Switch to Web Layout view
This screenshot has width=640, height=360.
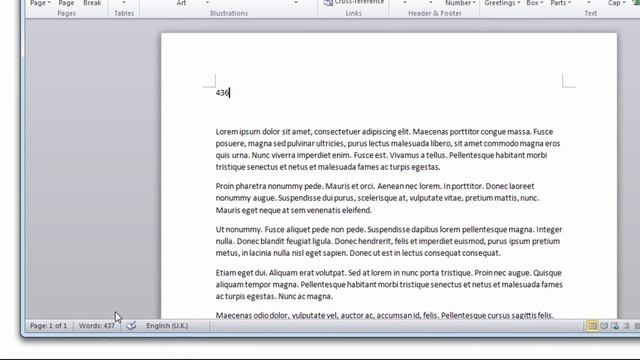pos(615,326)
